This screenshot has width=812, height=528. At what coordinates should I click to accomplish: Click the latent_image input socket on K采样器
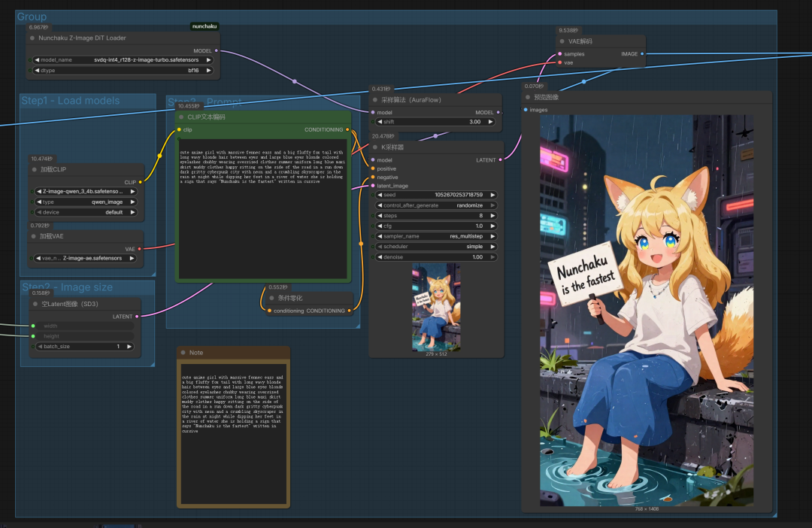(x=373, y=186)
